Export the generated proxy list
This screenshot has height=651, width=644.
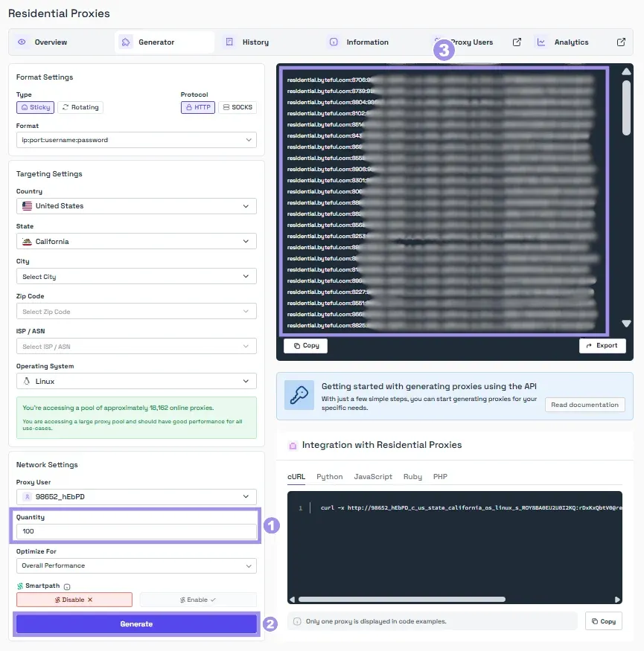click(x=602, y=345)
